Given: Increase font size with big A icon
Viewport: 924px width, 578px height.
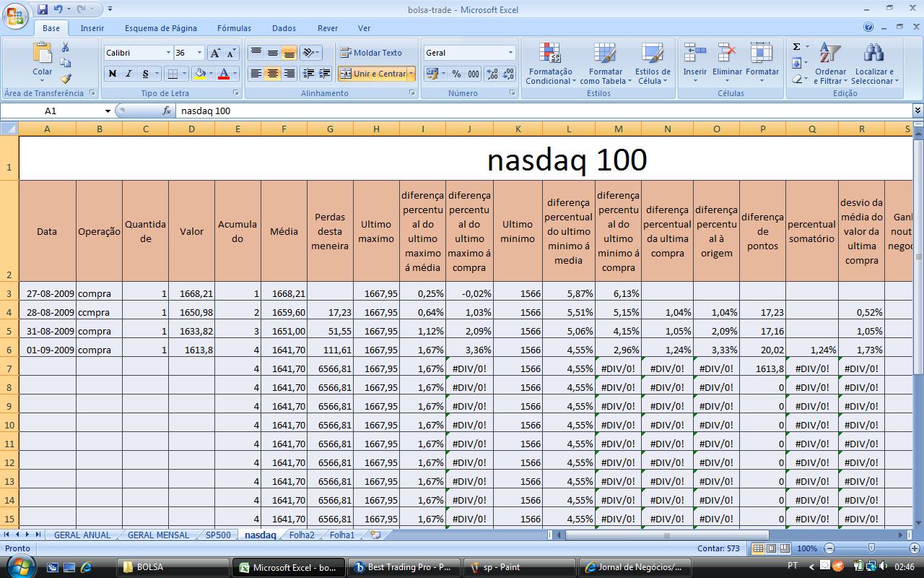Looking at the screenshot, I should coord(215,53).
